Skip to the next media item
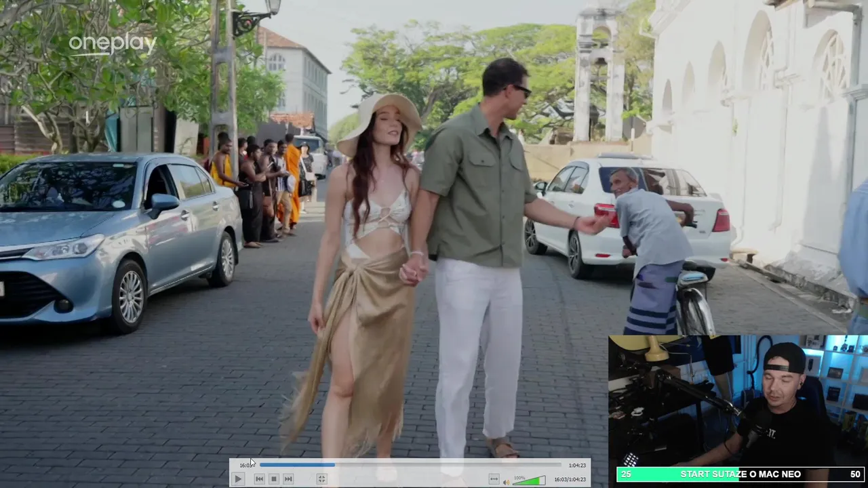This screenshot has height=488, width=868. [x=288, y=479]
